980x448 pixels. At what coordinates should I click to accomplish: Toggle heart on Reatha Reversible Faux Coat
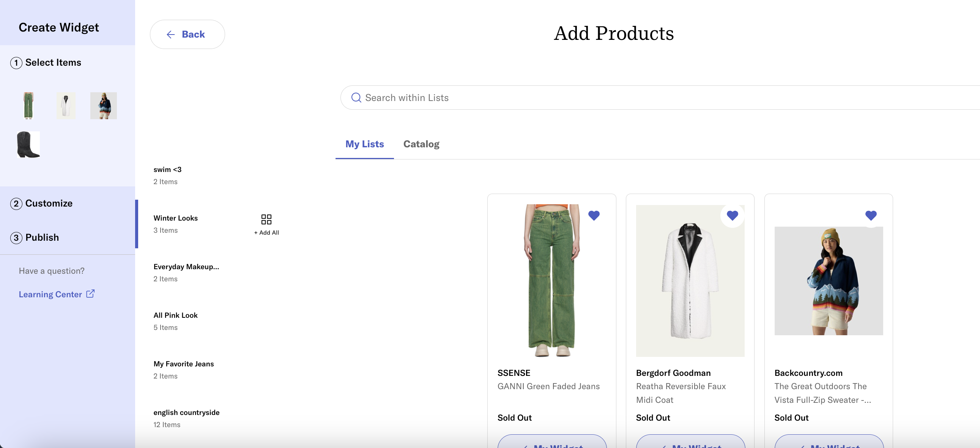[732, 215]
